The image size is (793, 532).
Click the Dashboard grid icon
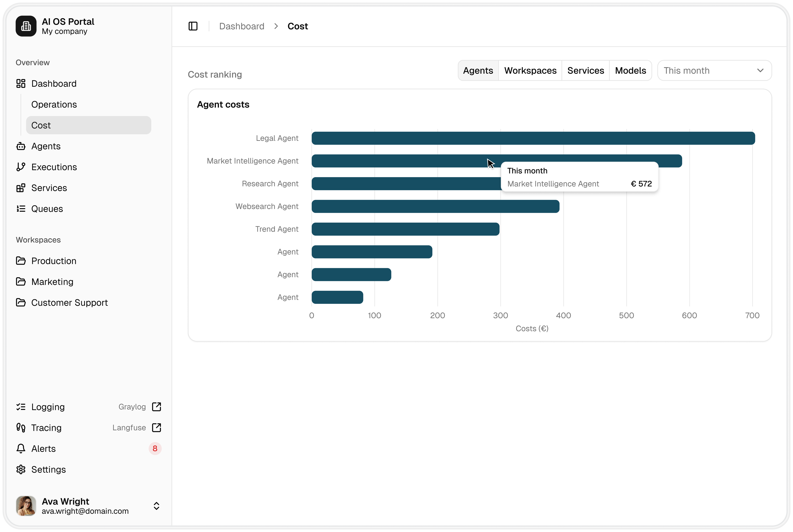click(21, 83)
